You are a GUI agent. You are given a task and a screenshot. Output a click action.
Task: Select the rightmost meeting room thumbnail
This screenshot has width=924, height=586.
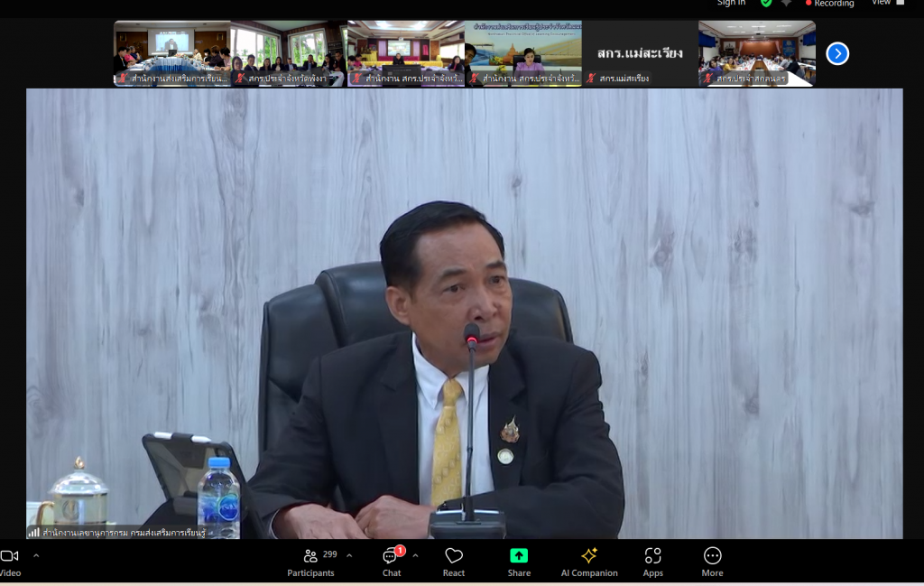pos(756,53)
